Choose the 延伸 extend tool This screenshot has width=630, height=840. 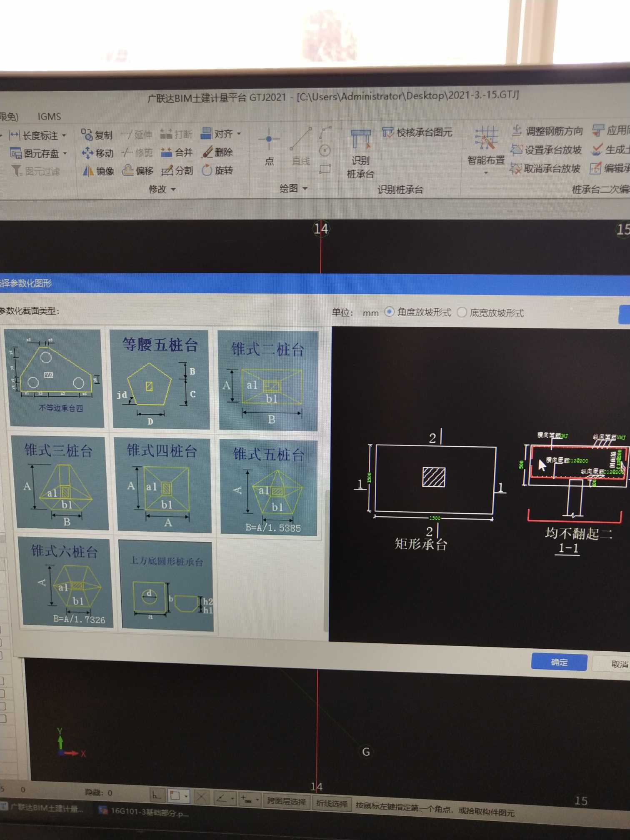point(137,134)
